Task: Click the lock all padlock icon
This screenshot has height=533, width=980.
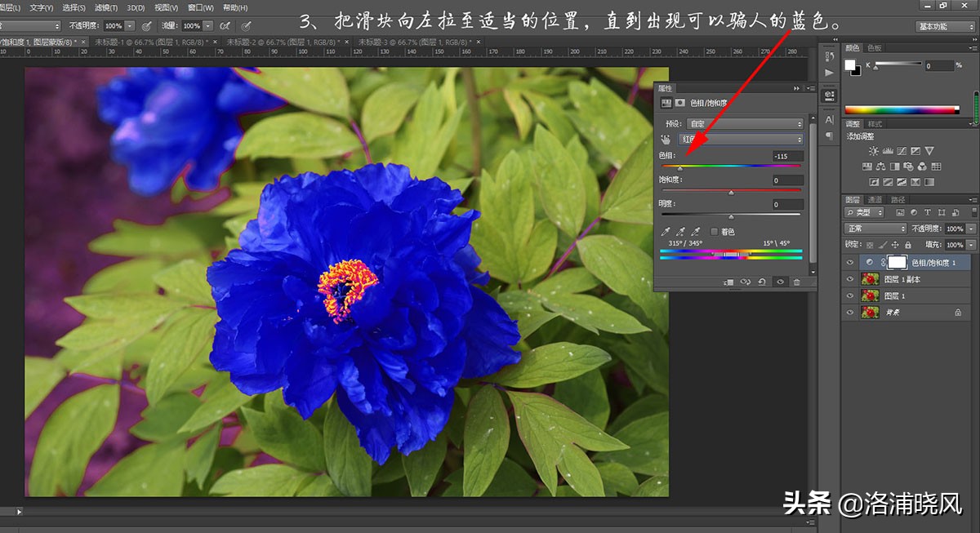Action: point(908,245)
